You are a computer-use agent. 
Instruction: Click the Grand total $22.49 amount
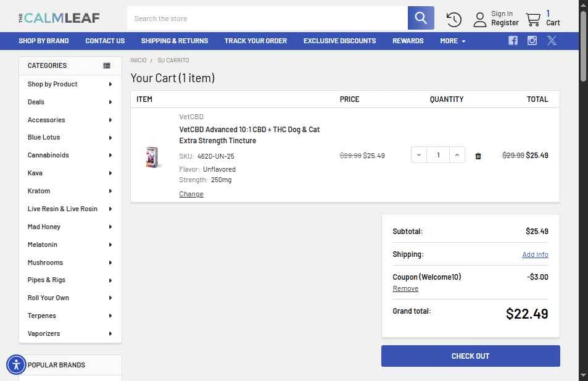click(527, 314)
